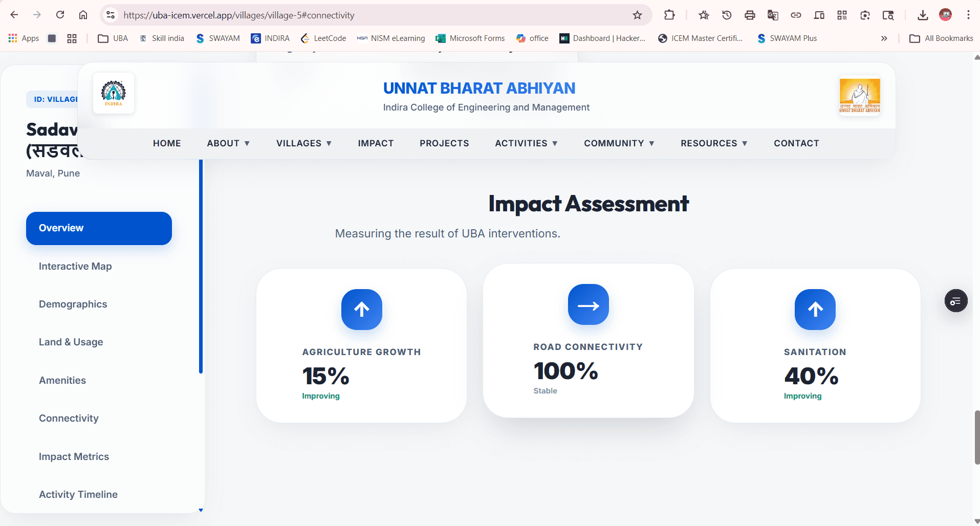The height and width of the screenshot is (526, 980).
Task: Open INDIRA bookmark
Action: 270,38
